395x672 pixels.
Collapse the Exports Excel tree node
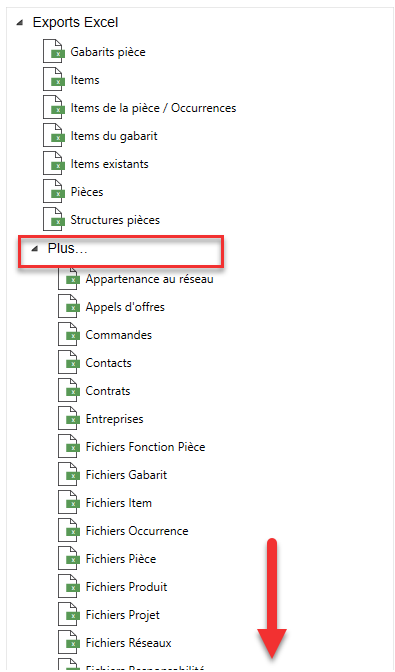click(x=19, y=23)
